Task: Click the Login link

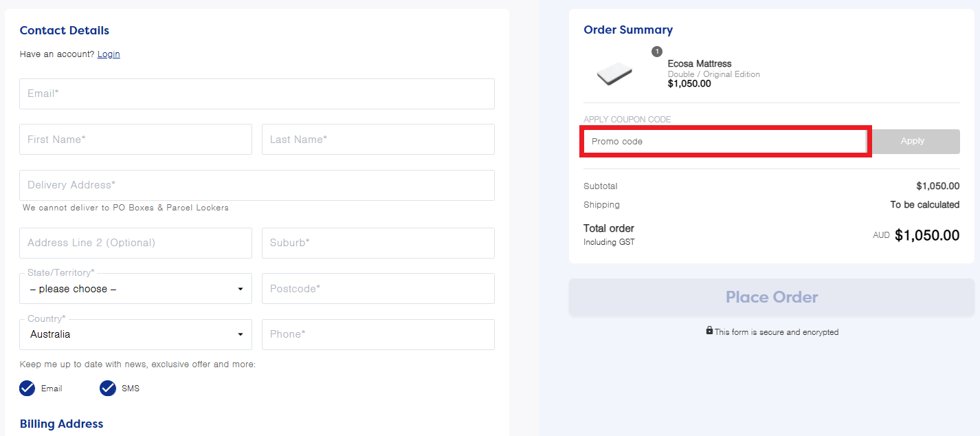Action: (x=109, y=54)
